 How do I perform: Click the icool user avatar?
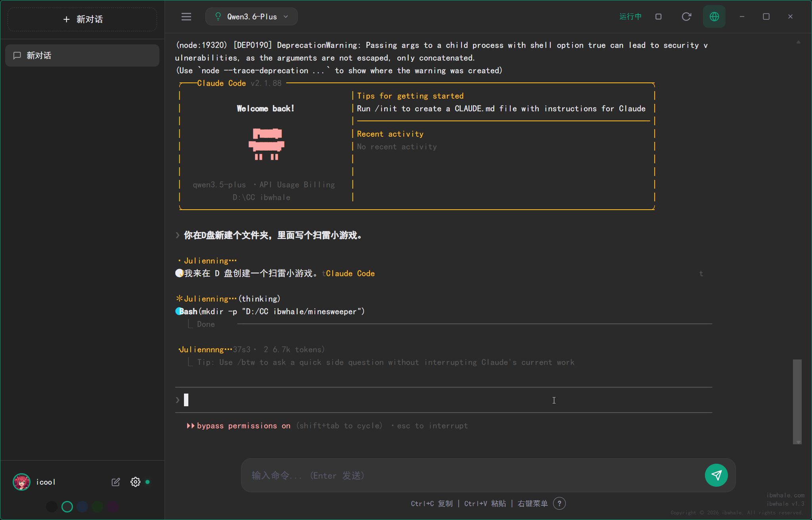coord(21,482)
